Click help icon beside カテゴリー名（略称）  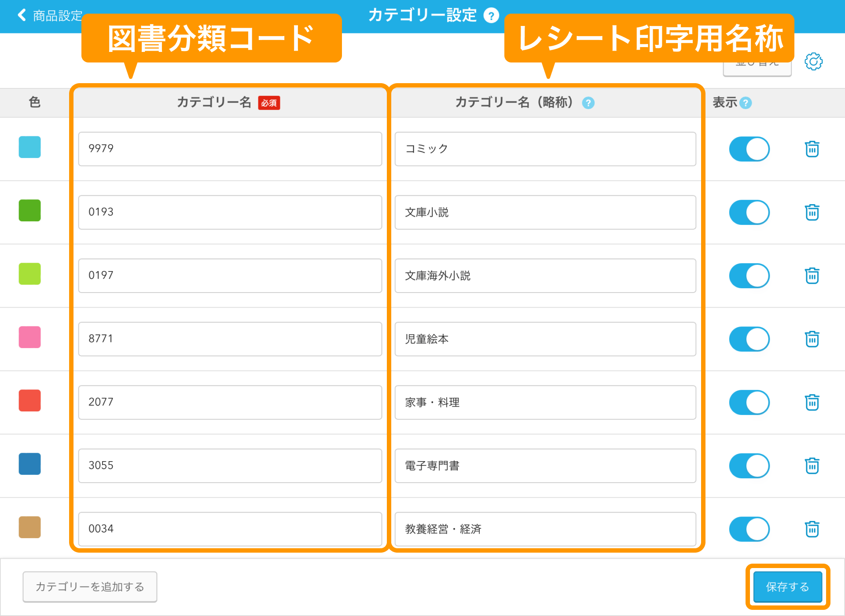[588, 103]
